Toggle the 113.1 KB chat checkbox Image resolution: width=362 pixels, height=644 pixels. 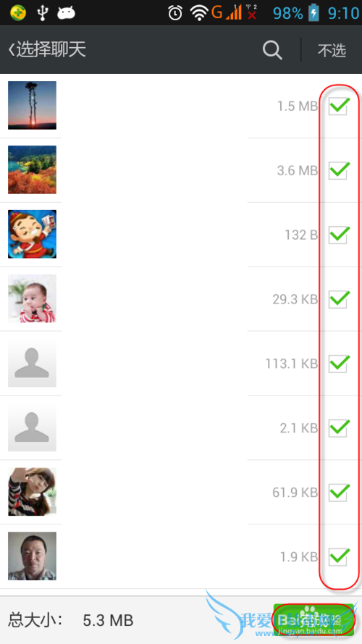(339, 364)
